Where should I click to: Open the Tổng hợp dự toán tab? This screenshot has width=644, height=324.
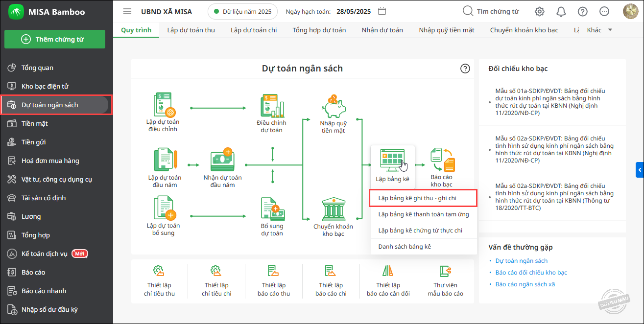point(319,30)
